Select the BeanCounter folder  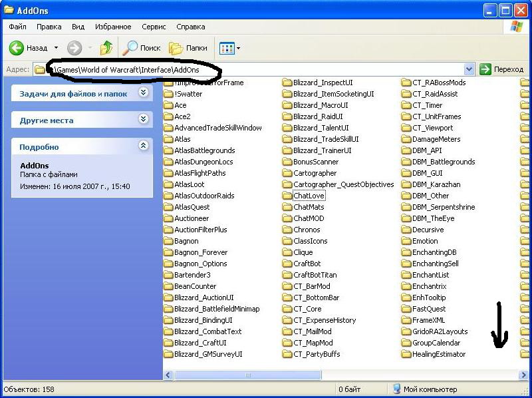click(x=190, y=286)
